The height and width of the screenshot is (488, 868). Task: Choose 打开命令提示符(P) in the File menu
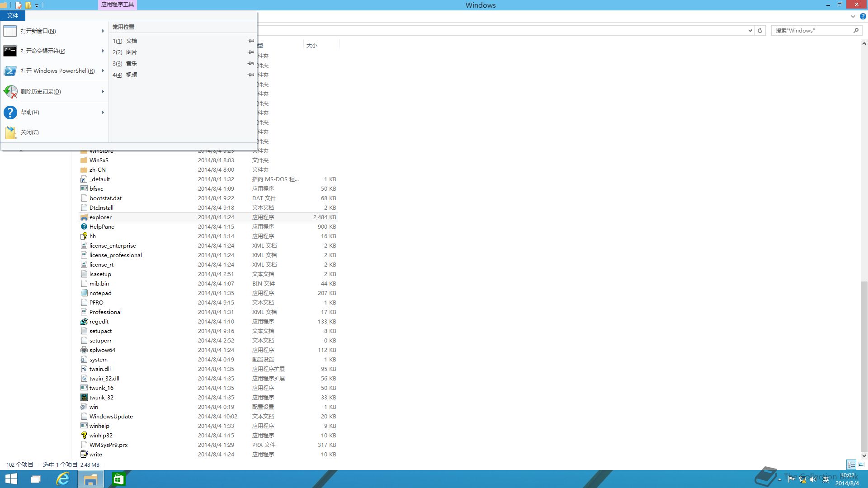click(54, 51)
